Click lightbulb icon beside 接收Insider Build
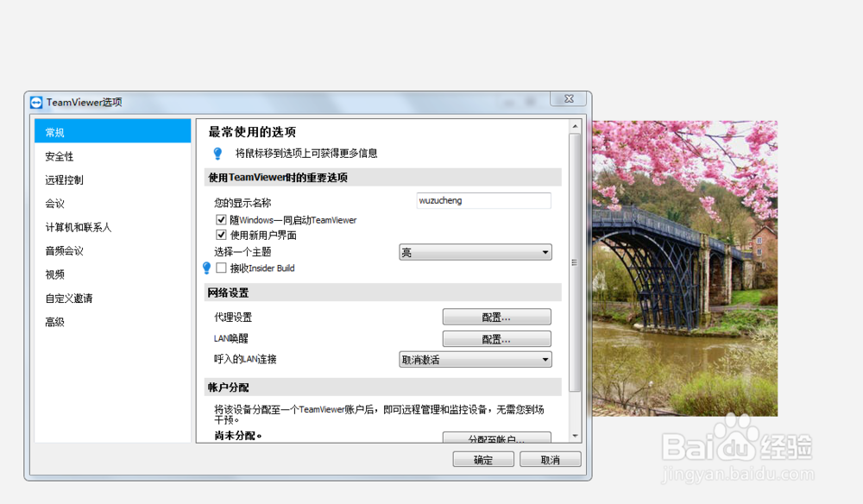 (207, 268)
